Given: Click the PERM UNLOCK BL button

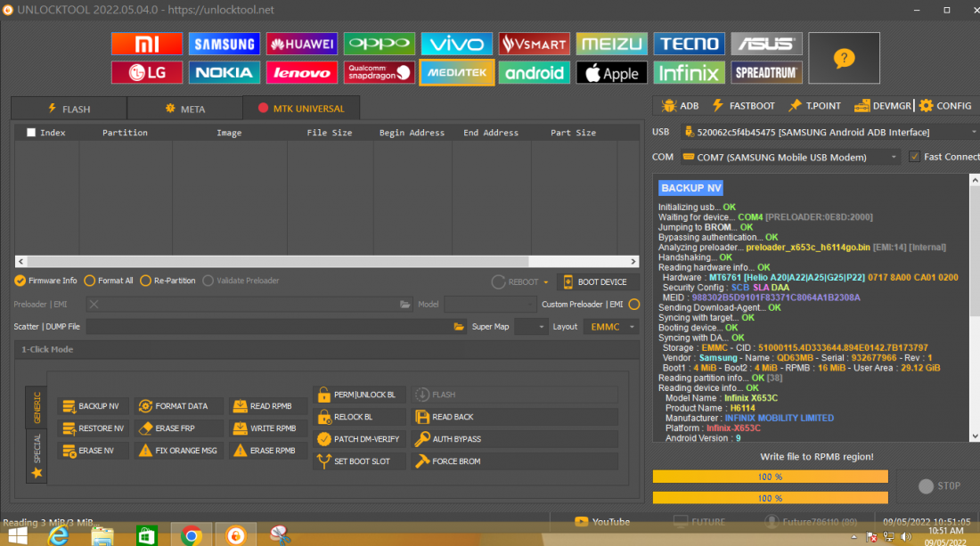Looking at the screenshot, I should (359, 395).
